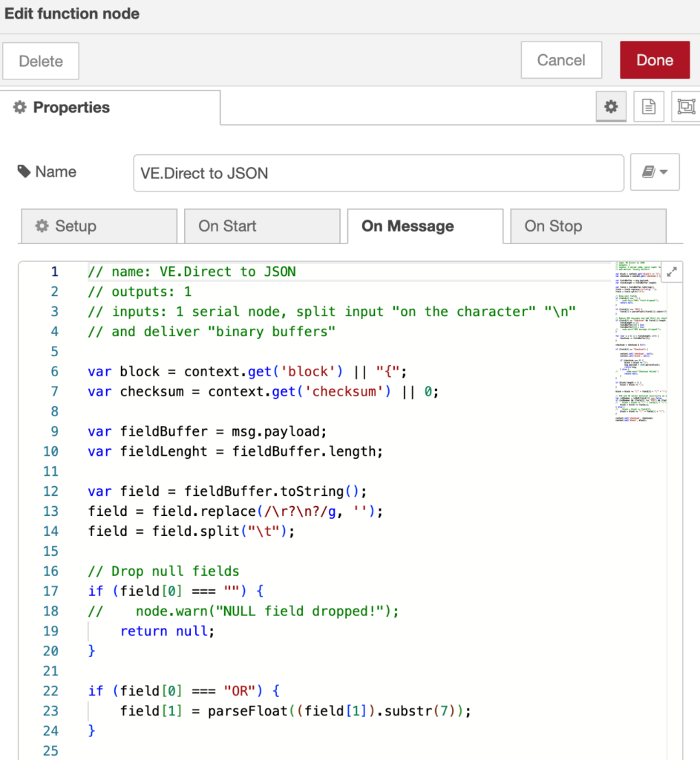Screen dimensions: 700x760
Task: Select the On Message tab
Action: [425, 226]
